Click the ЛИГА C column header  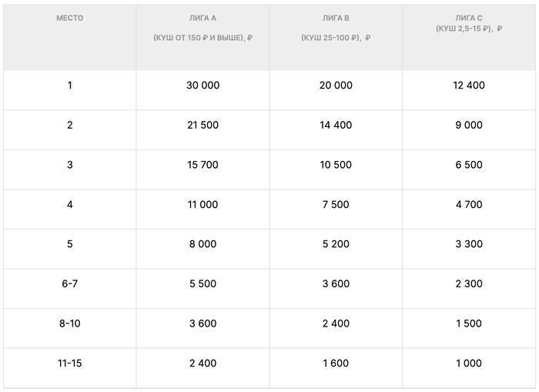coord(469,18)
